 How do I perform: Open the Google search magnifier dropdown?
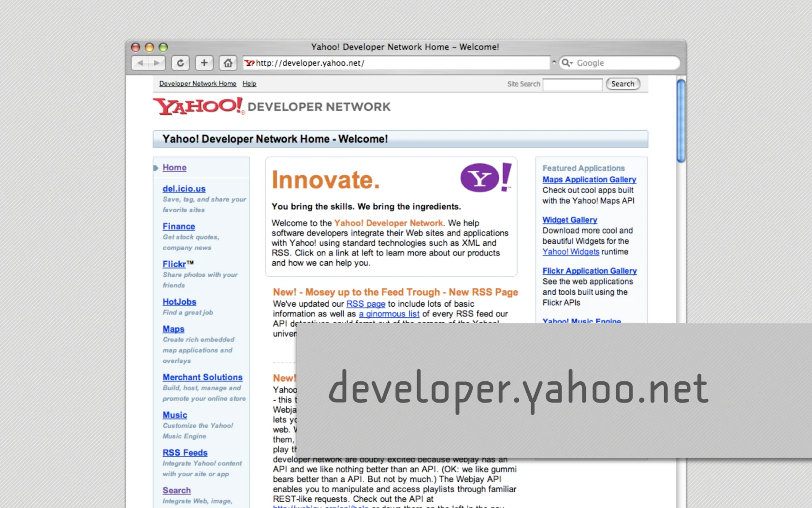click(x=567, y=63)
